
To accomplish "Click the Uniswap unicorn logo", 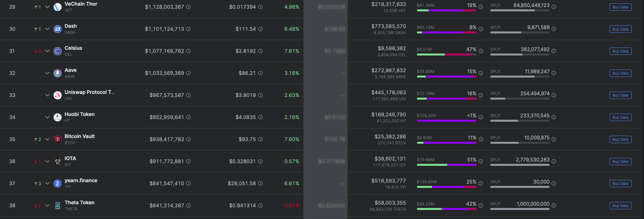I will [58, 95].
